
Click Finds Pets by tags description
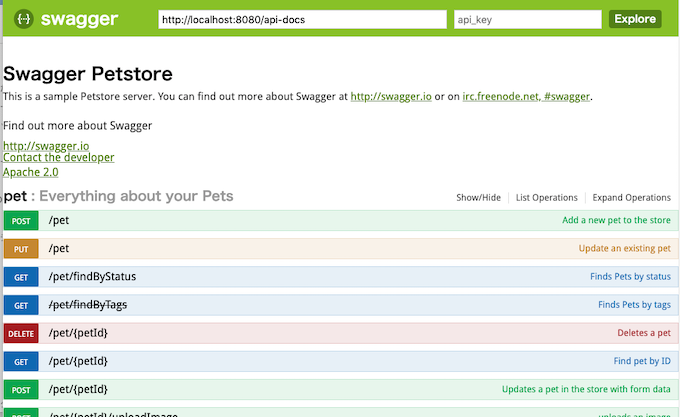click(634, 305)
